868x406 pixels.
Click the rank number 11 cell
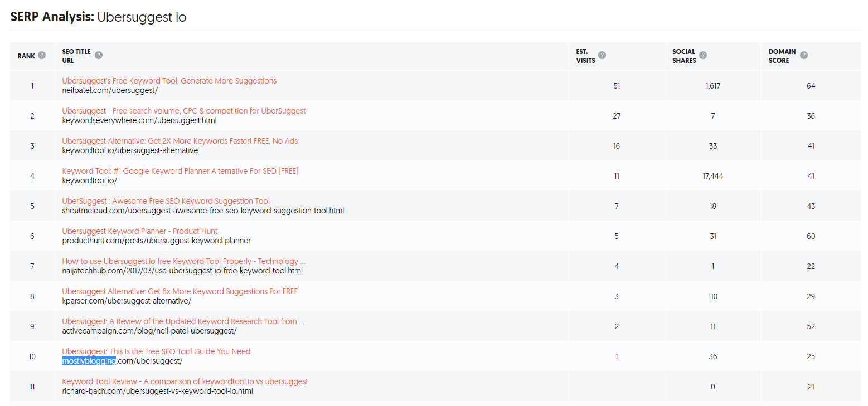click(x=32, y=387)
